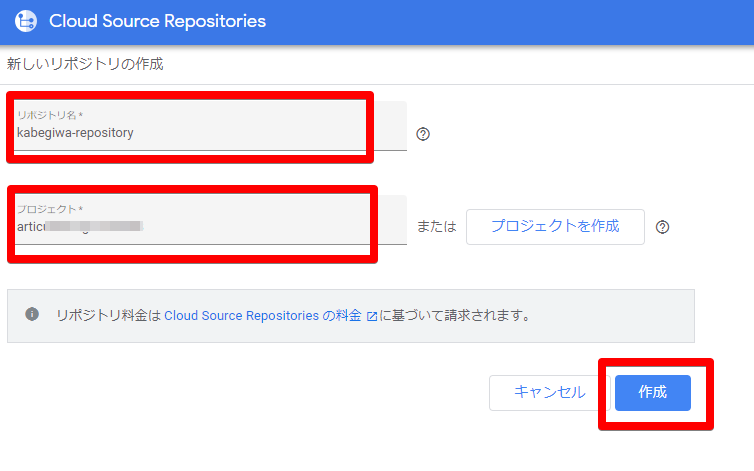Open Cloud Source Repositories の料金 link
This screenshot has width=754, height=471.
click(x=263, y=316)
